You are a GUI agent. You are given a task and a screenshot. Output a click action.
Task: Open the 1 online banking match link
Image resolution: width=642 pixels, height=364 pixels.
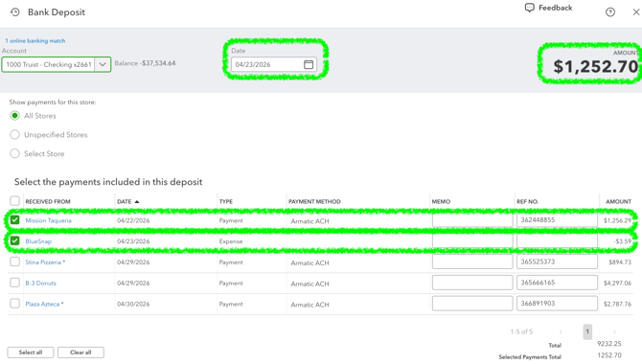click(x=35, y=40)
